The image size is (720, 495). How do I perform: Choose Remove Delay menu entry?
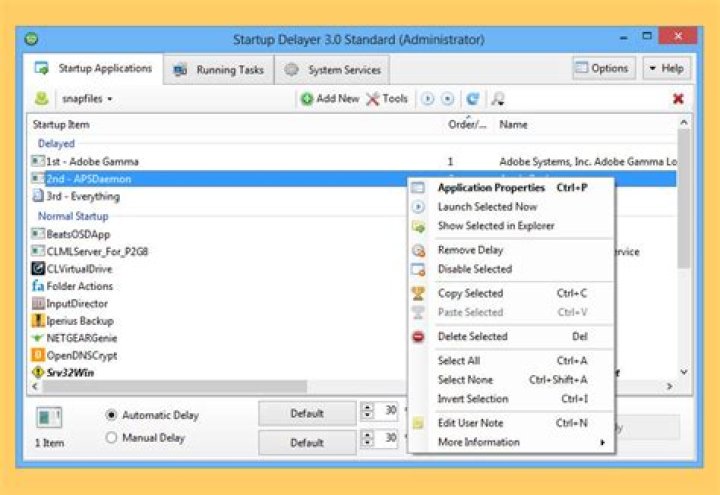(x=512, y=250)
